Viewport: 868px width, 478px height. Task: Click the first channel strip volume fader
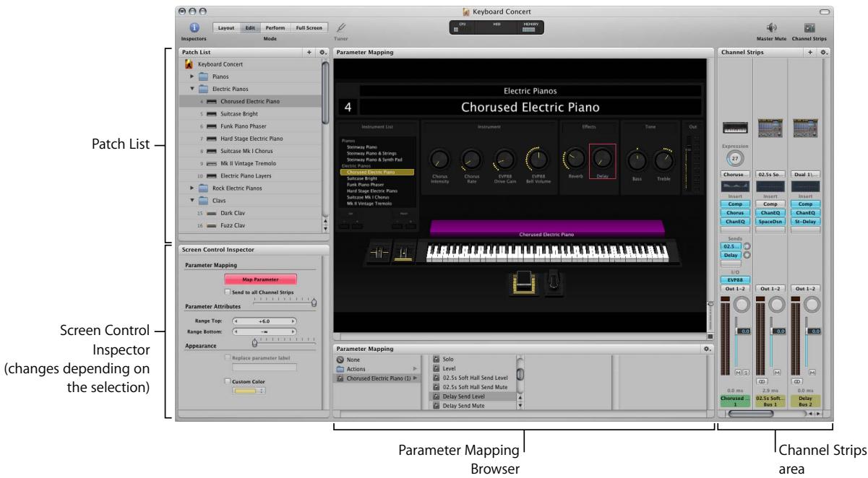(x=742, y=331)
